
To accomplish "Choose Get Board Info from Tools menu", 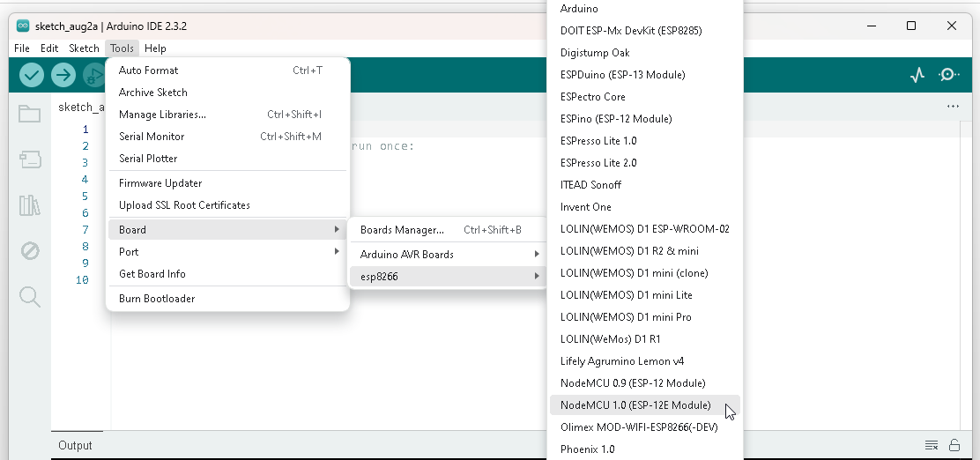I will (x=152, y=274).
